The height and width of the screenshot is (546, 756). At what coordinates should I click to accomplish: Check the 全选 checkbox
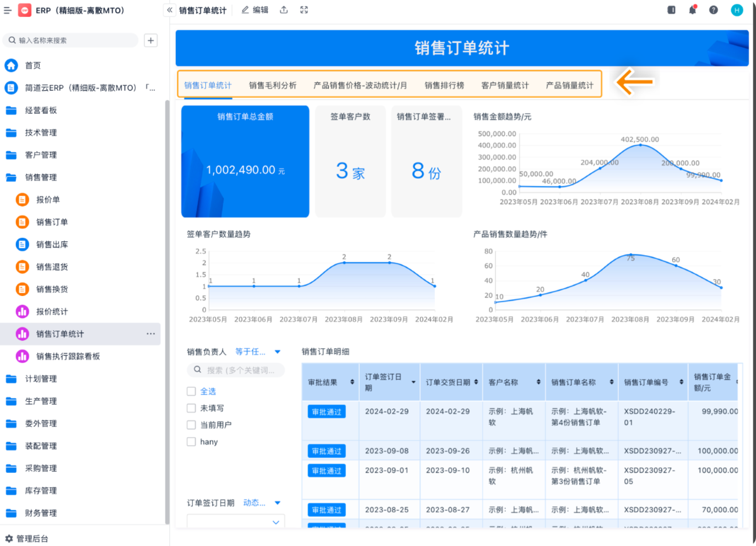(192, 392)
